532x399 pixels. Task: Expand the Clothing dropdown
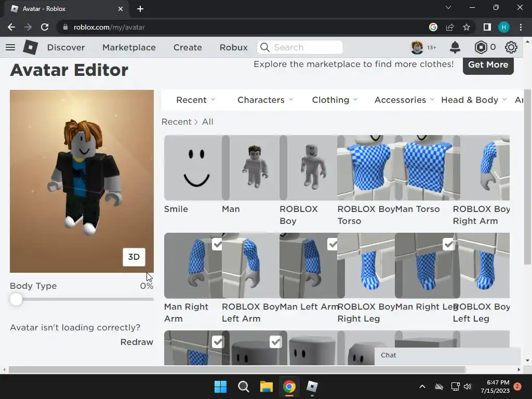pos(335,100)
